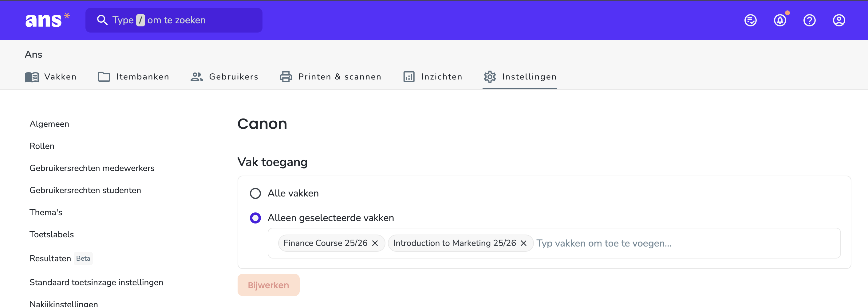This screenshot has height=307, width=868.
Task: Focus the 'Type / om te zoeken' search field
Action: 174,20
